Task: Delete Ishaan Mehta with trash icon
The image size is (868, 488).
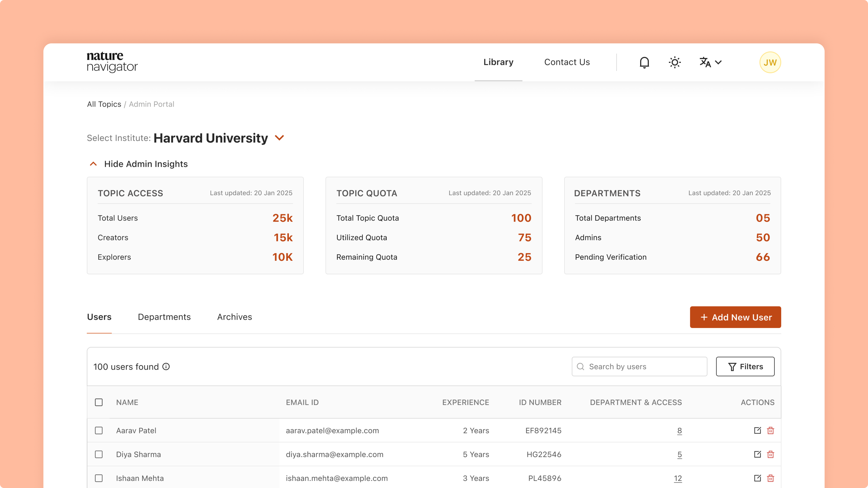Action: [x=770, y=478]
